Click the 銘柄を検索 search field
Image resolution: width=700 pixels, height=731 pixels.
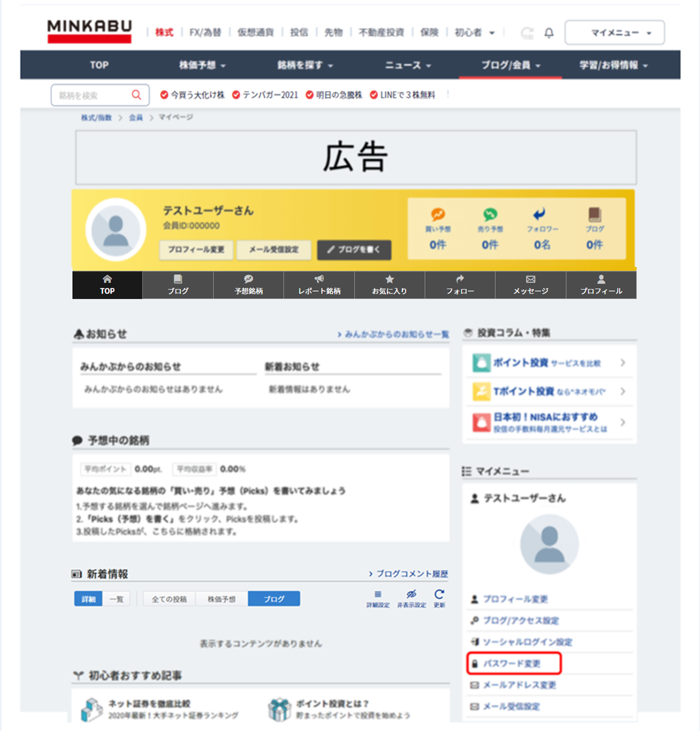click(x=92, y=96)
